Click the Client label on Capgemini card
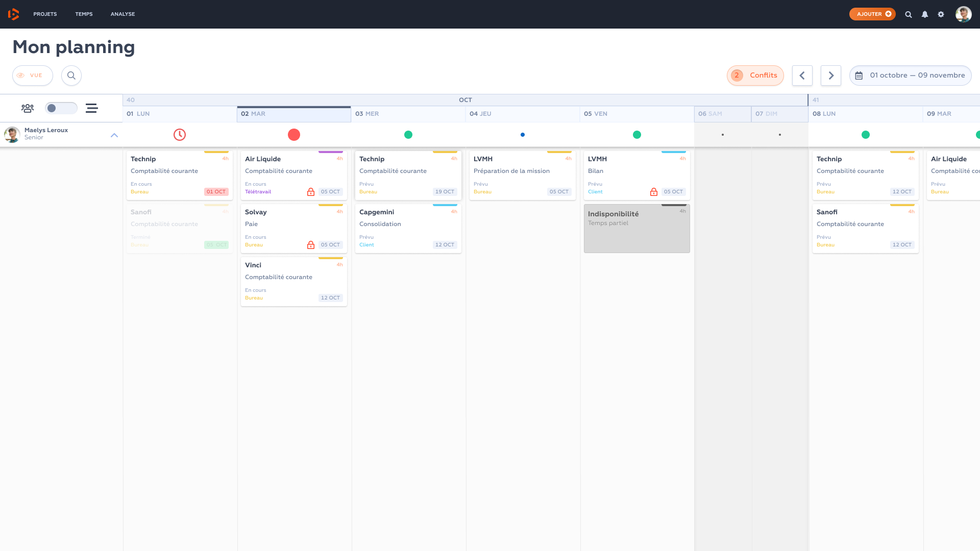Image resolution: width=980 pixels, height=551 pixels. point(366,245)
